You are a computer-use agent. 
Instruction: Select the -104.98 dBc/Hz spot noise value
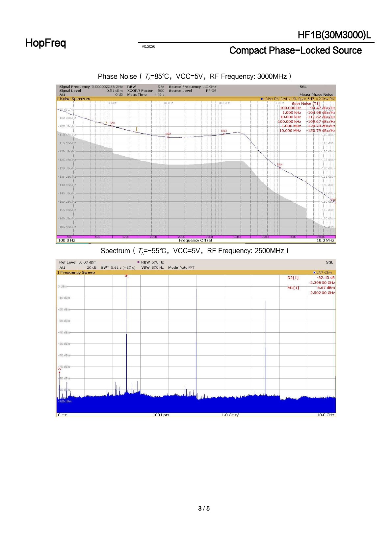point(321,113)
